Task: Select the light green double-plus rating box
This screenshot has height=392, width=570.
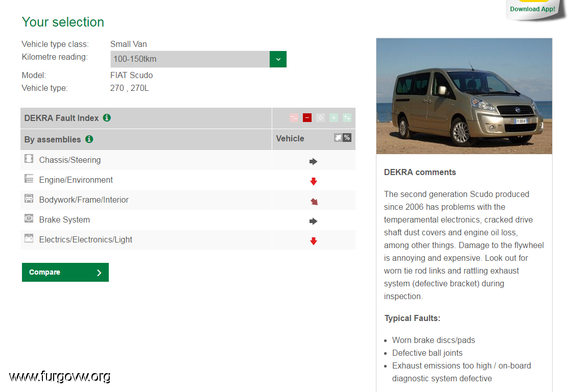Action: tap(347, 118)
